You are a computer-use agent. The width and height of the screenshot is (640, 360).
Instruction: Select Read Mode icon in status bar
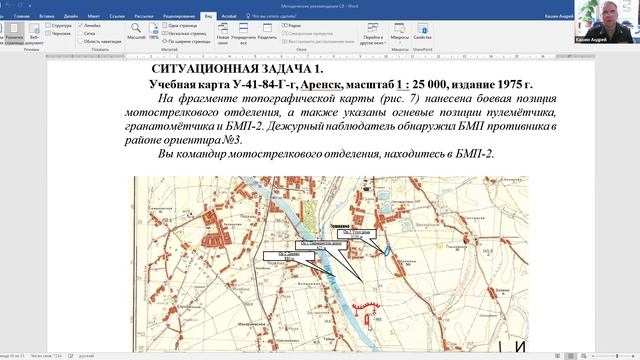click(x=558, y=356)
